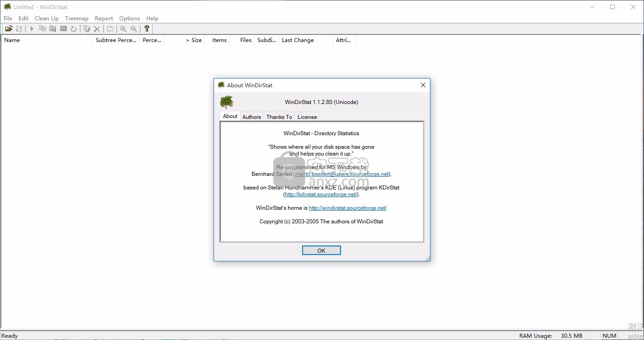The height and width of the screenshot is (340, 644).
Task: Click the Copyright 2003-2005 line
Action: tap(322, 222)
